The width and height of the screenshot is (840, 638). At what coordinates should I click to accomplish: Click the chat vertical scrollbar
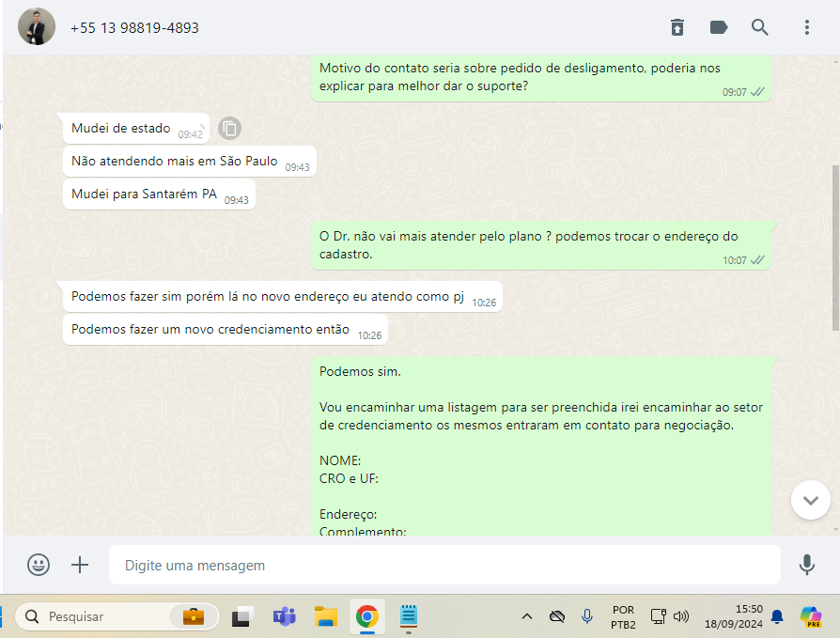pos(835,248)
